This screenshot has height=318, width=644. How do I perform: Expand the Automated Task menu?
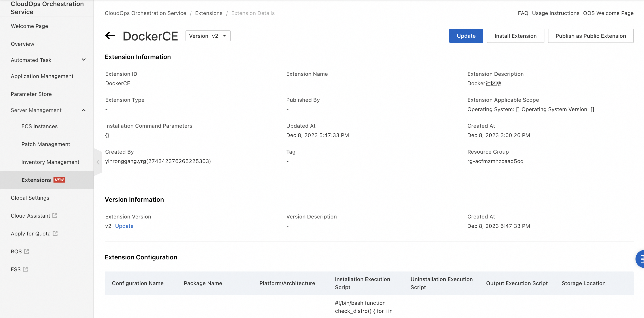[x=84, y=60]
